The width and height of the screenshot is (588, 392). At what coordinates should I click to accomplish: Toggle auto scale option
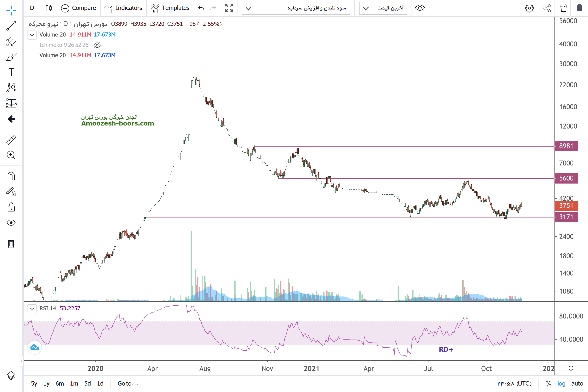click(x=577, y=383)
